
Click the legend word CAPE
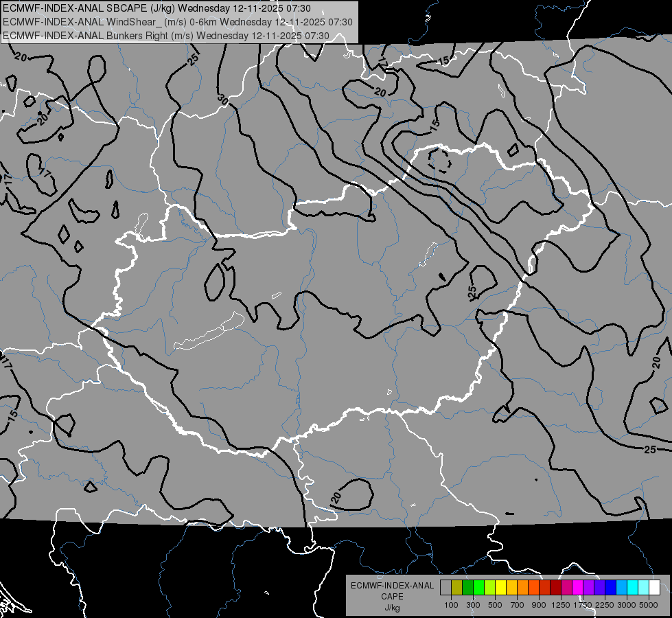point(392,597)
